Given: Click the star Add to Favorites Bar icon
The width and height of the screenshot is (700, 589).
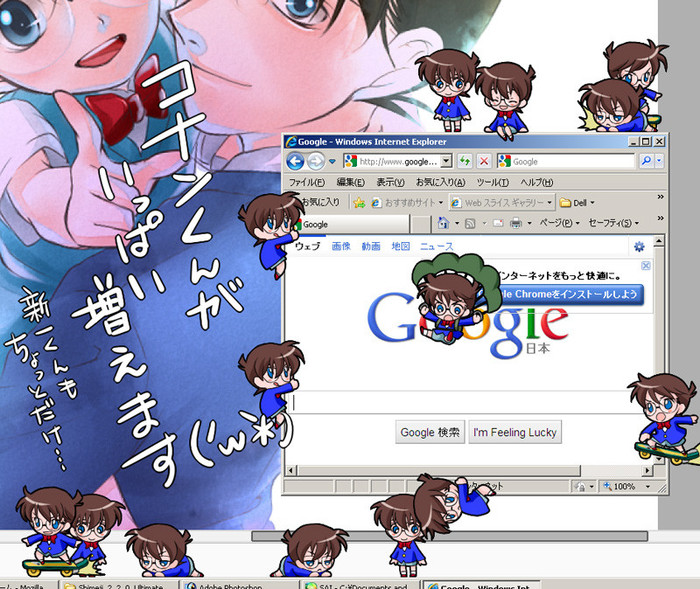Looking at the screenshot, I should (x=359, y=203).
